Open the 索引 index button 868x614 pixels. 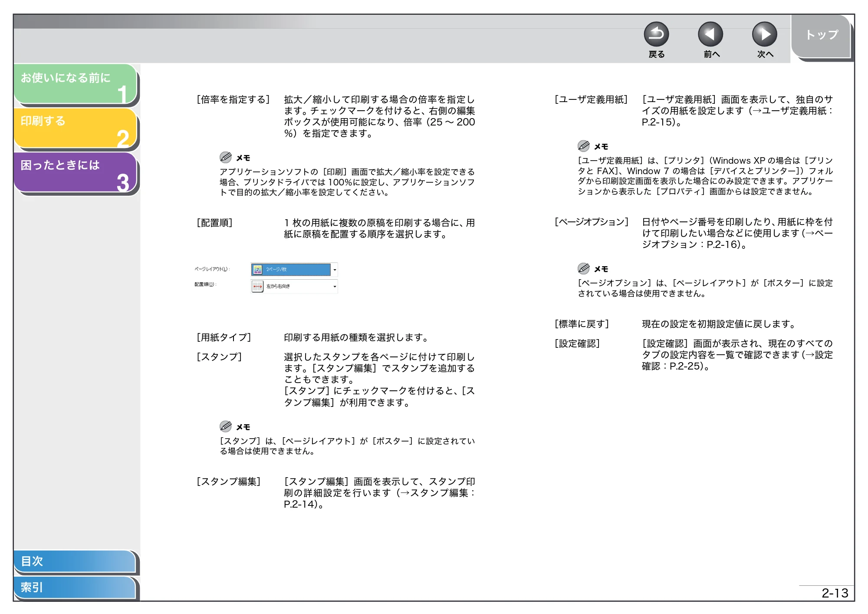(x=75, y=587)
